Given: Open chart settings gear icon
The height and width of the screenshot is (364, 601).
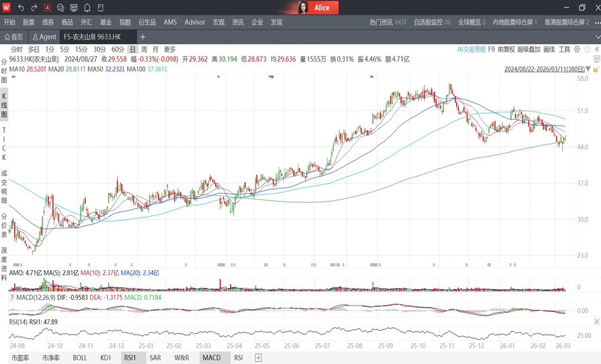Looking at the screenshot, I should pos(578,49).
